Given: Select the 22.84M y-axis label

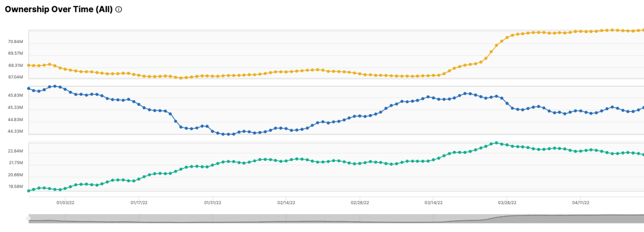Looking at the screenshot, I should pyautogui.click(x=15, y=151).
